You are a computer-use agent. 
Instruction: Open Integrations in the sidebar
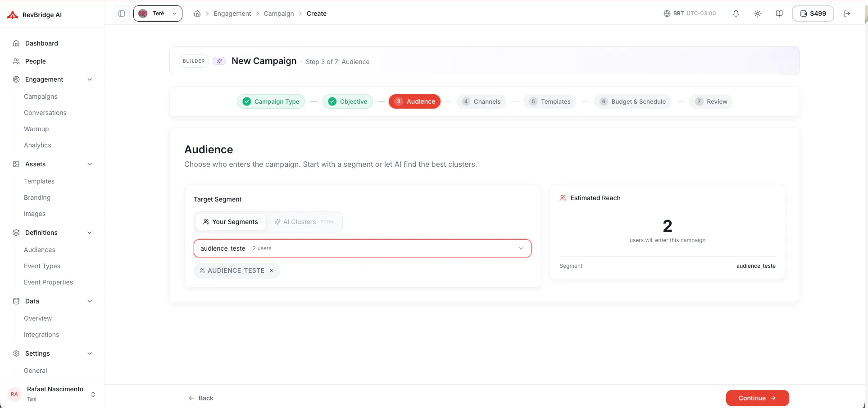pos(41,335)
